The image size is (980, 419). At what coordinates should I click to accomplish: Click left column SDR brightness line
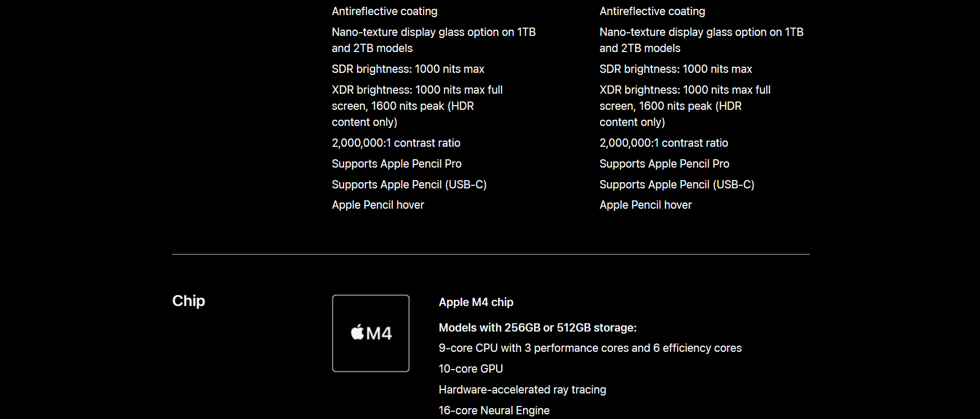coord(408,69)
